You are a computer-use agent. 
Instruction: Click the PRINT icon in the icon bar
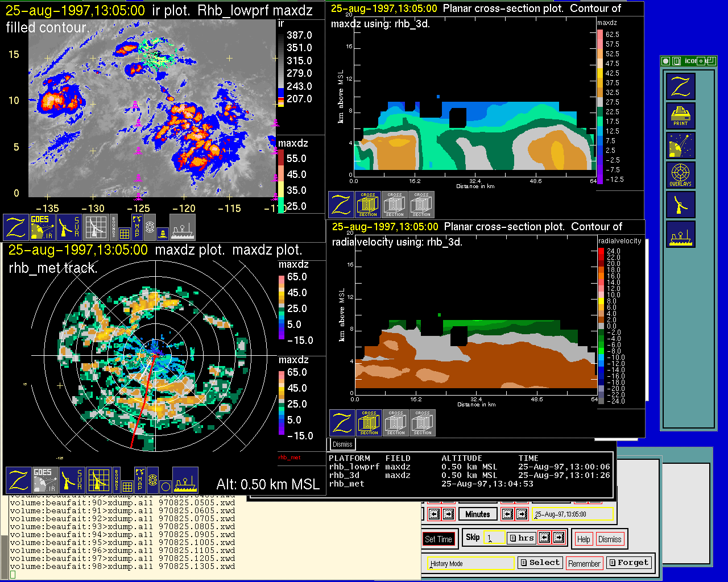pos(680,116)
